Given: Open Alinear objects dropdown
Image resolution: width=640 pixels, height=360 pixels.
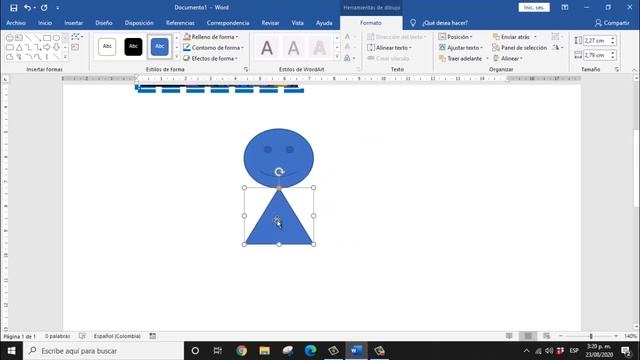Looking at the screenshot, I should [x=508, y=58].
